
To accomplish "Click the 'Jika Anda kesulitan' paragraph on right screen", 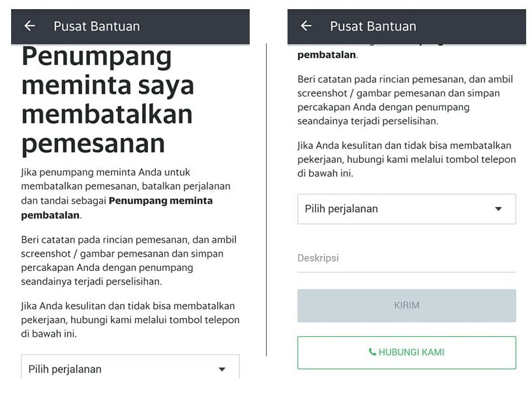I will click(406, 160).
